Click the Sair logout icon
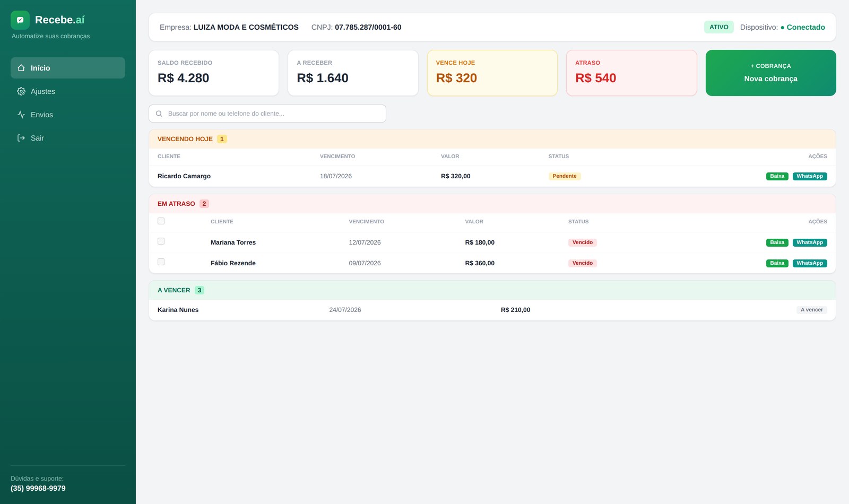Image resolution: width=849 pixels, height=504 pixels. (x=21, y=138)
